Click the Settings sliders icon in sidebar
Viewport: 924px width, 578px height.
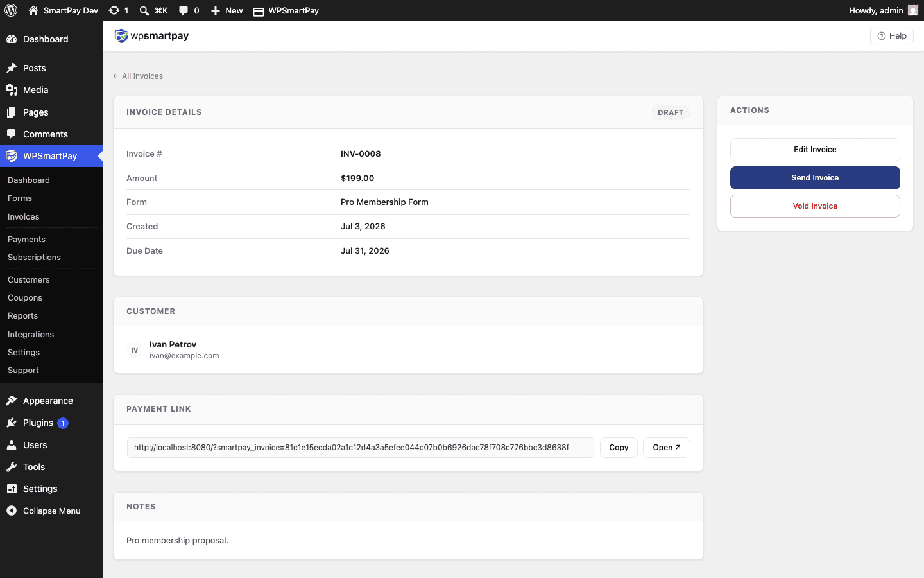12,489
